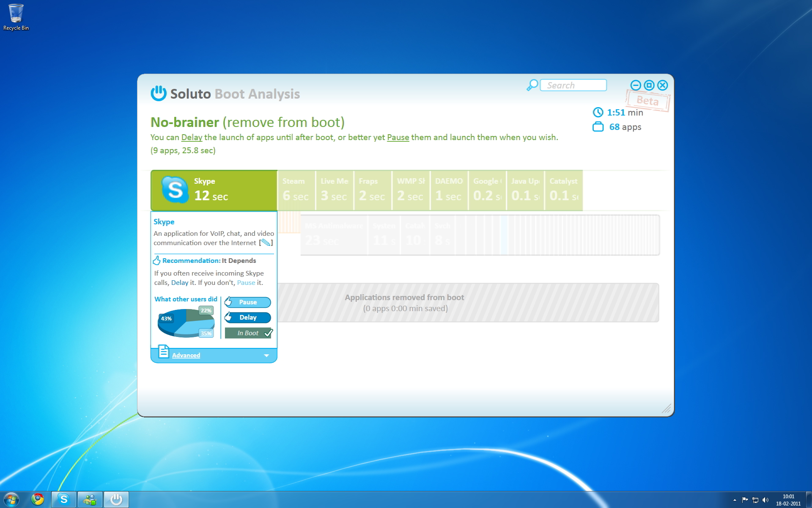
Task: Select the In Boot option for Skype
Action: pos(248,333)
